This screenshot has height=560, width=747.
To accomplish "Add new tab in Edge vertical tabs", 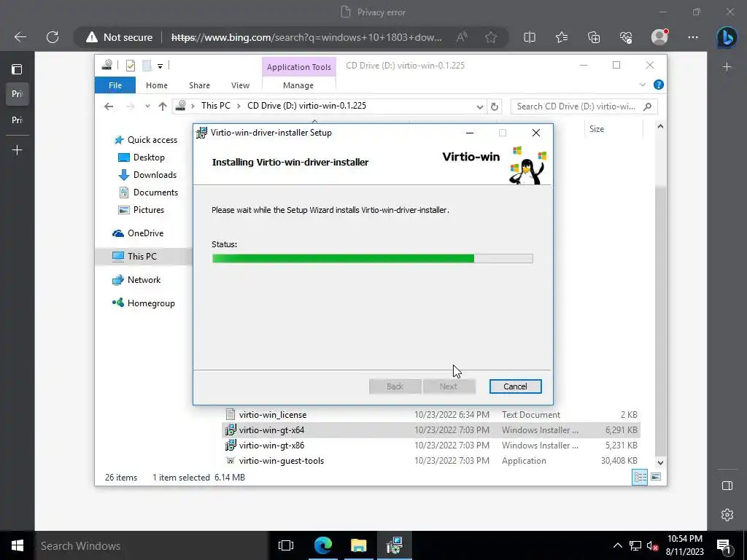I will point(18,150).
